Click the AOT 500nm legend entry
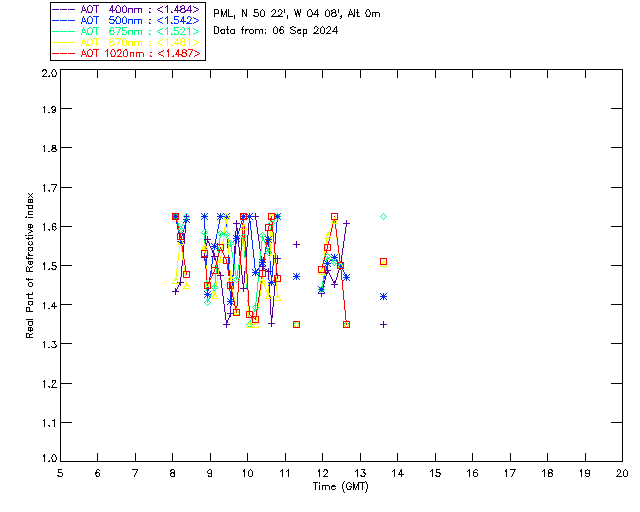The image size is (640, 512). [126, 20]
